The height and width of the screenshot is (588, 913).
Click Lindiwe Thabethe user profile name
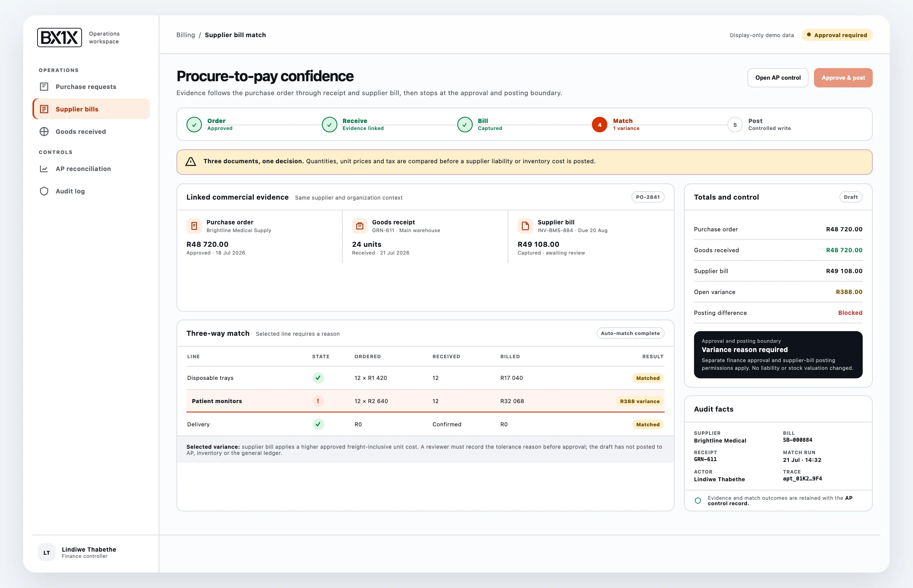[89, 549]
